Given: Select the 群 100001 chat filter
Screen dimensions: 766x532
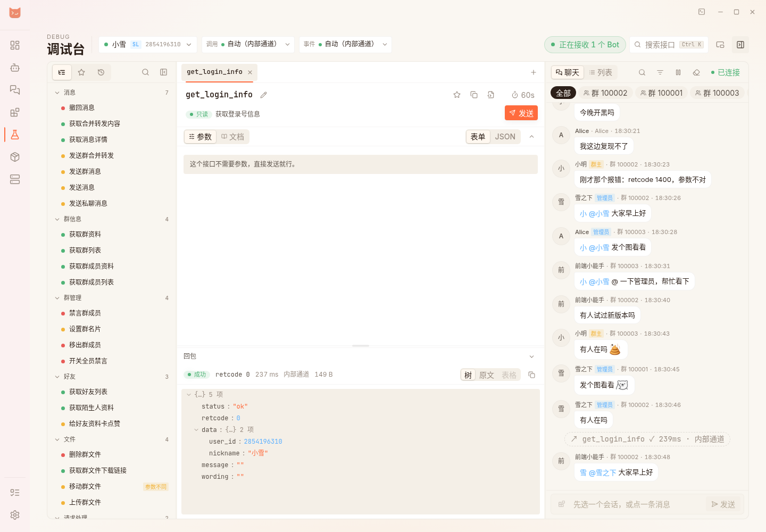Looking at the screenshot, I should 661,93.
